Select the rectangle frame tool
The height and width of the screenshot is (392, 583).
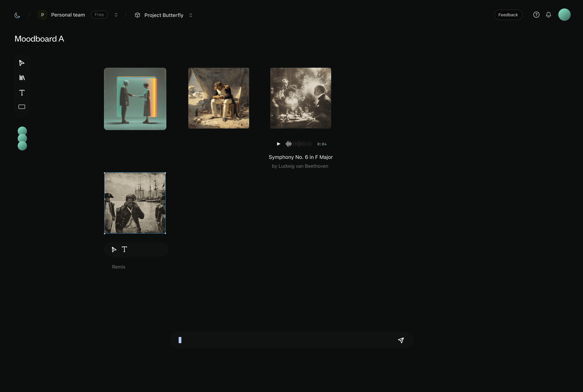(x=22, y=107)
